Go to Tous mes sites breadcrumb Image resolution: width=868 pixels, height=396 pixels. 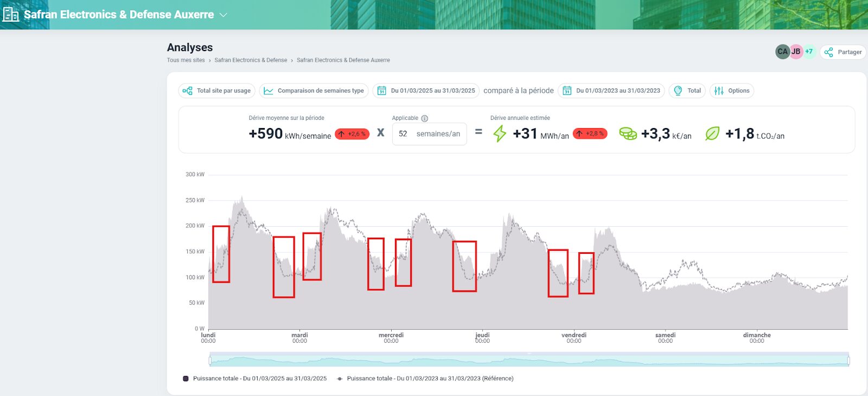[186, 60]
